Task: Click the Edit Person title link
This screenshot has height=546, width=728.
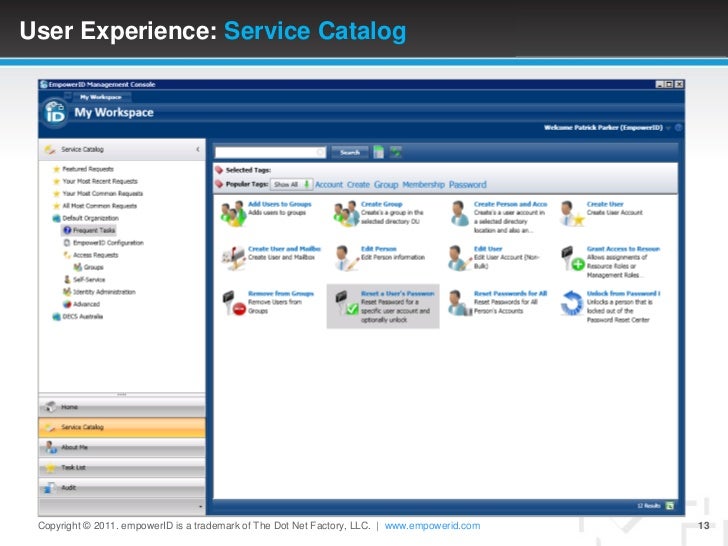Action: point(378,249)
